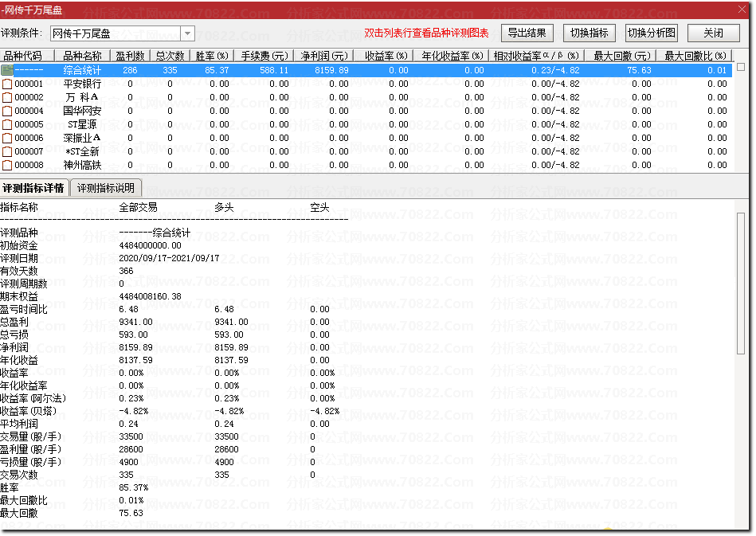Tick the checkbox for 000007 *ST全新
This screenshot has width=756, height=536.
pos(6,151)
